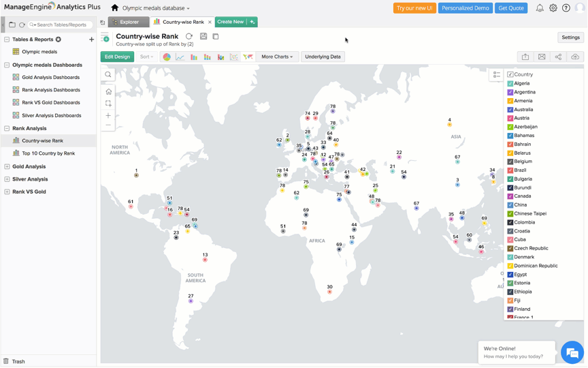Screen dimensions: 588x368
Task: Collapse the Olympic medals Dashboards folder
Action: point(7,65)
